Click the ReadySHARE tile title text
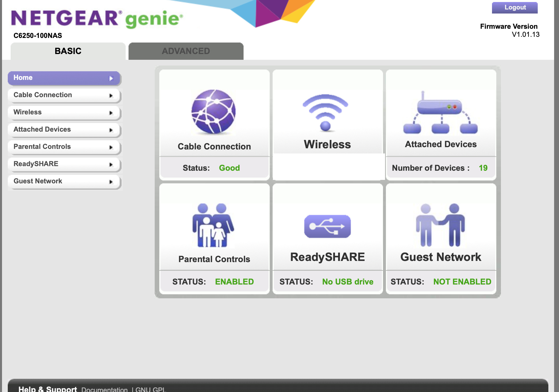Image resolution: width=559 pixels, height=392 pixels. point(328,257)
